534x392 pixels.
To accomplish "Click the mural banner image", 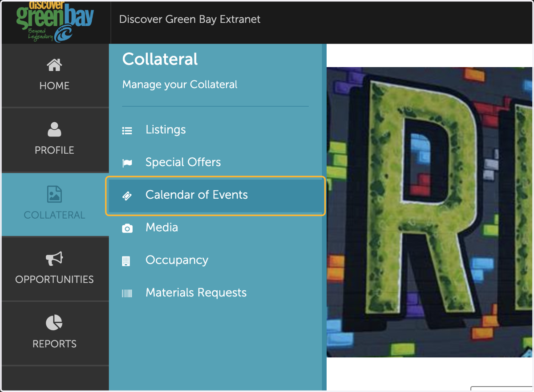I will (429, 212).
